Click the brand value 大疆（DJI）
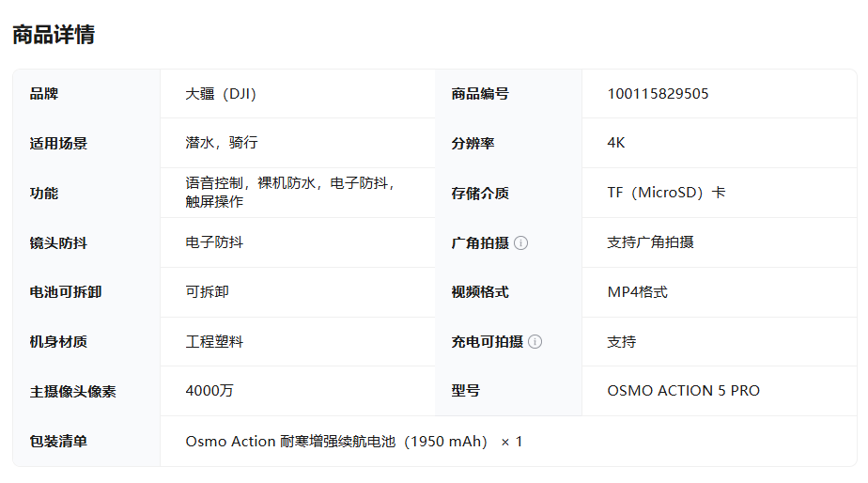 click(222, 94)
